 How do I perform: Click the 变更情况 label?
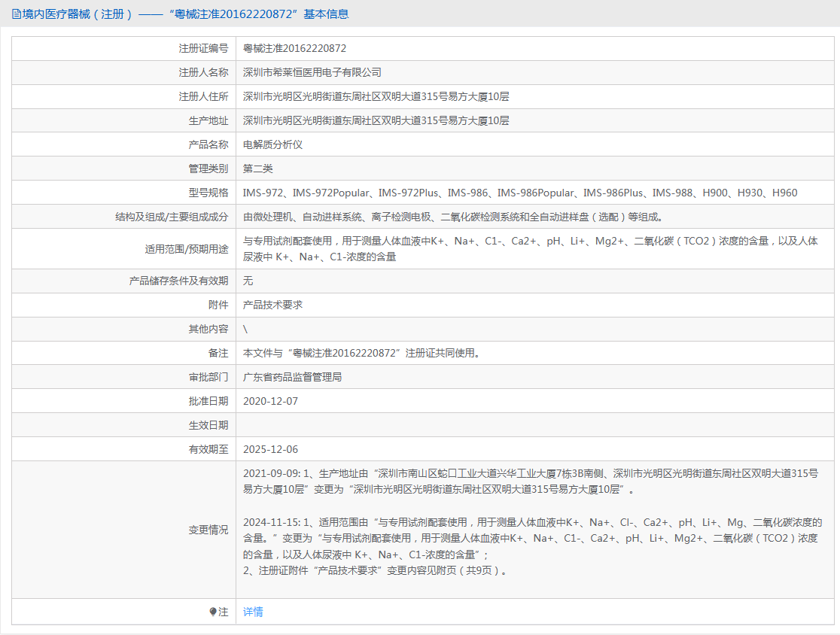[208, 530]
